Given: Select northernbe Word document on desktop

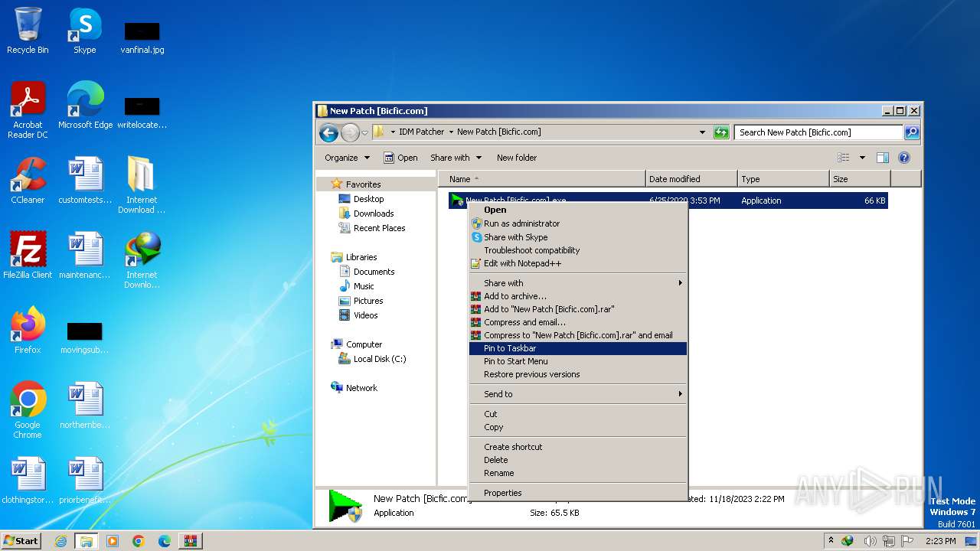Looking at the screenshot, I should point(85,406).
